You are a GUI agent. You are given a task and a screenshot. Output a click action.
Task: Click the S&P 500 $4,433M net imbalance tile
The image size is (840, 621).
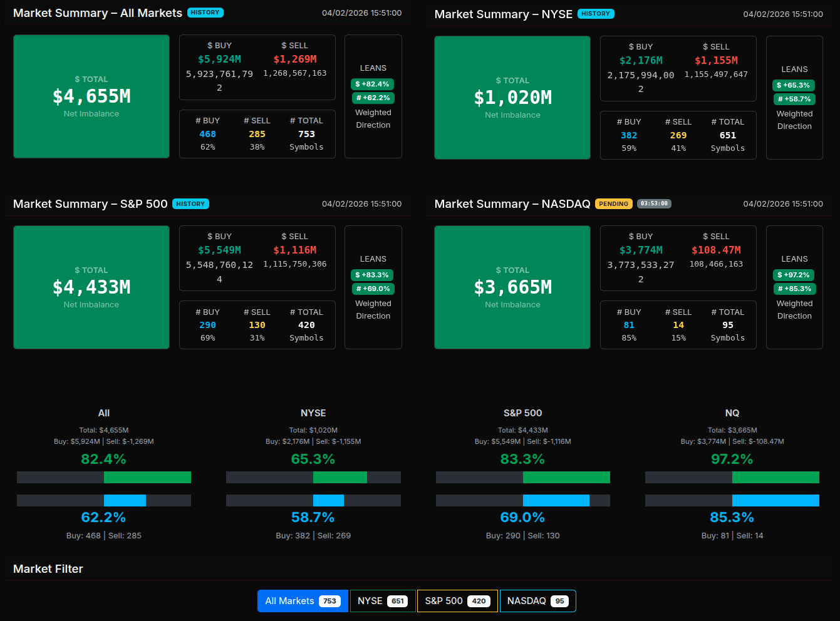91,287
